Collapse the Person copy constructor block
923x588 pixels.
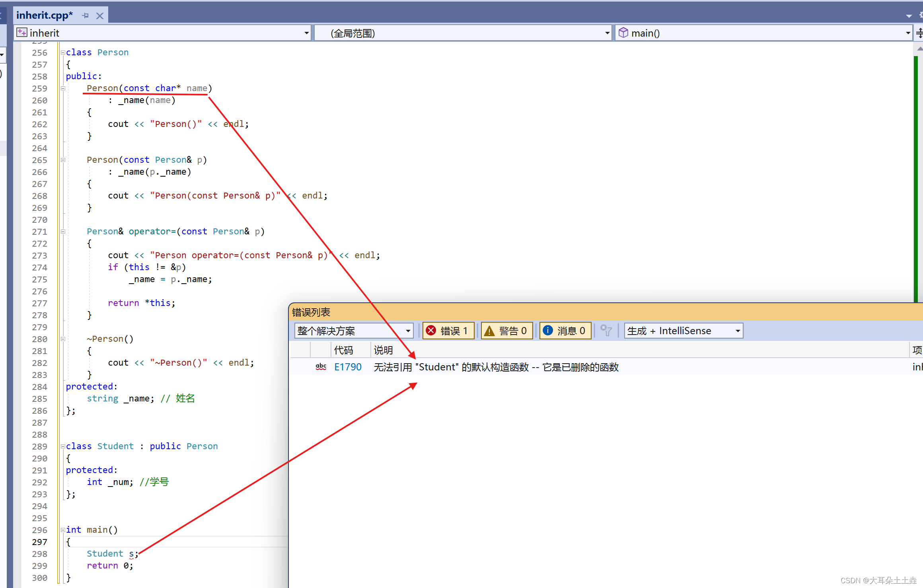point(63,160)
